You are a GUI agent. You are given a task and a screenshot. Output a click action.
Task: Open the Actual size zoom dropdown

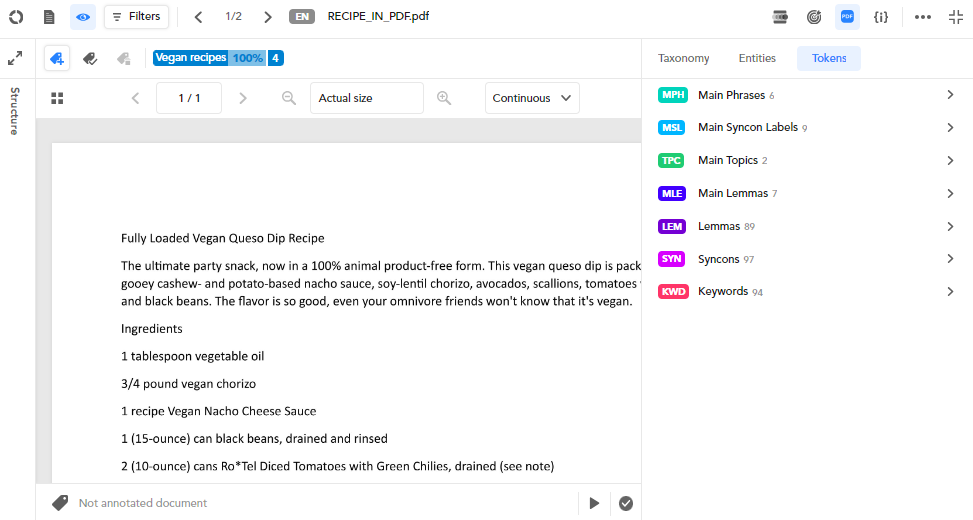366,98
